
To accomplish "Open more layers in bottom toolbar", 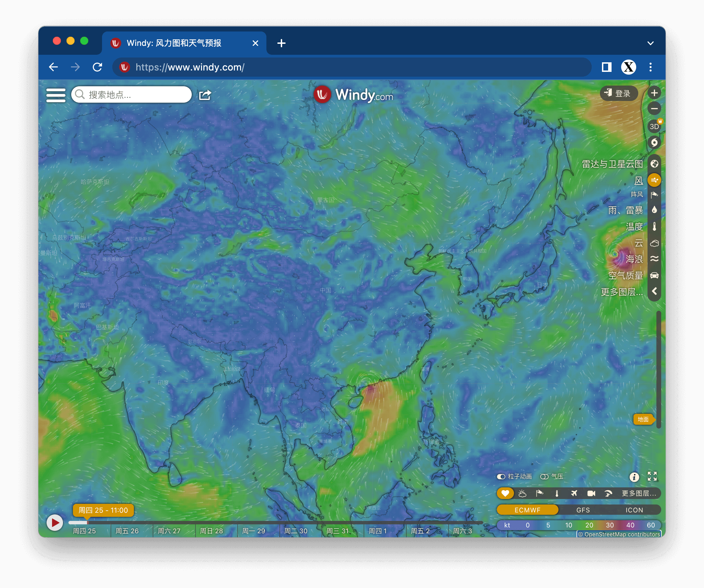I will (639, 493).
